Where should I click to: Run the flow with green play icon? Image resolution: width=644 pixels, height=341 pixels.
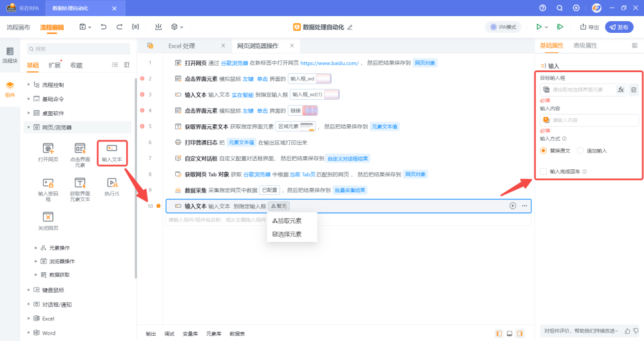click(x=539, y=27)
